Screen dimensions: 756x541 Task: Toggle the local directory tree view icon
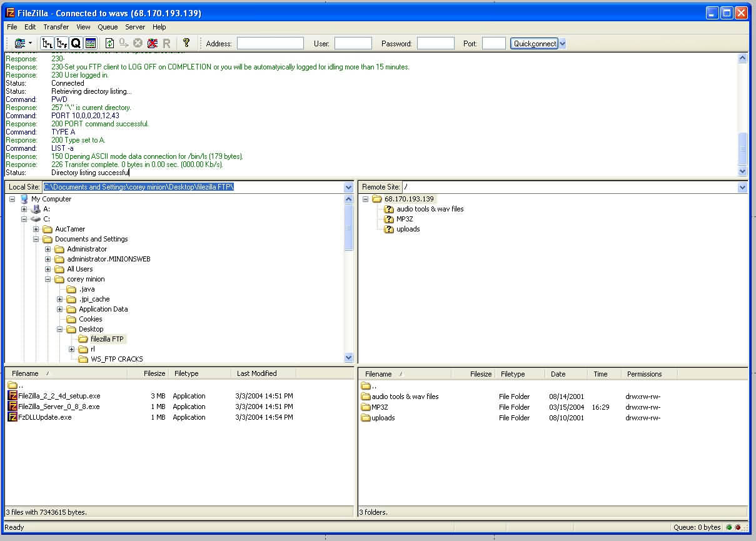(x=47, y=43)
